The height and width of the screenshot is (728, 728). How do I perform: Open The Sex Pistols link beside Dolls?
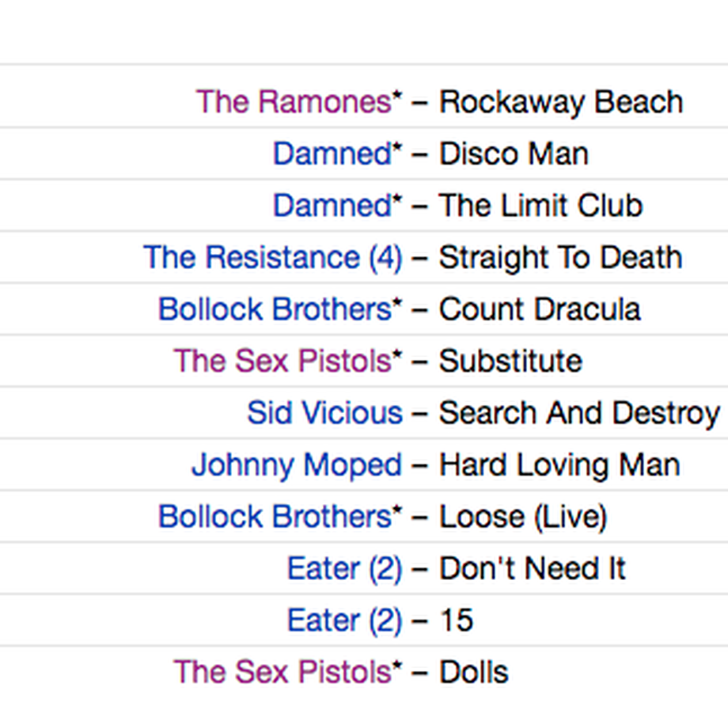point(282,672)
